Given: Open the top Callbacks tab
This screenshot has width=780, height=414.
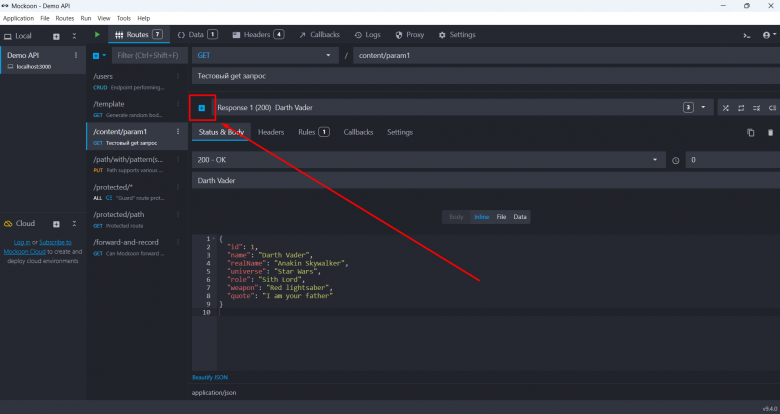Looking at the screenshot, I should pos(319,35).
